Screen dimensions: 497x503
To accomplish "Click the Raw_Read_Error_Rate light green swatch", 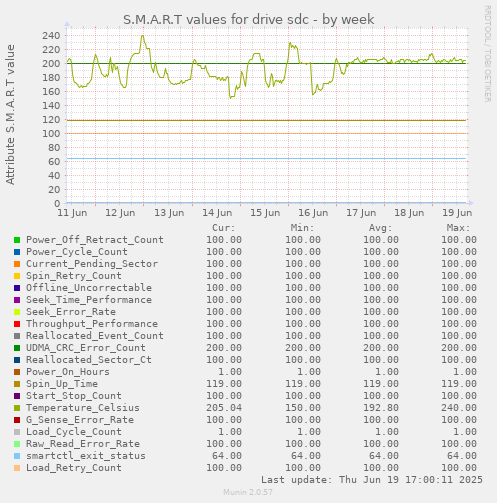I will click(x=17, y=444).
